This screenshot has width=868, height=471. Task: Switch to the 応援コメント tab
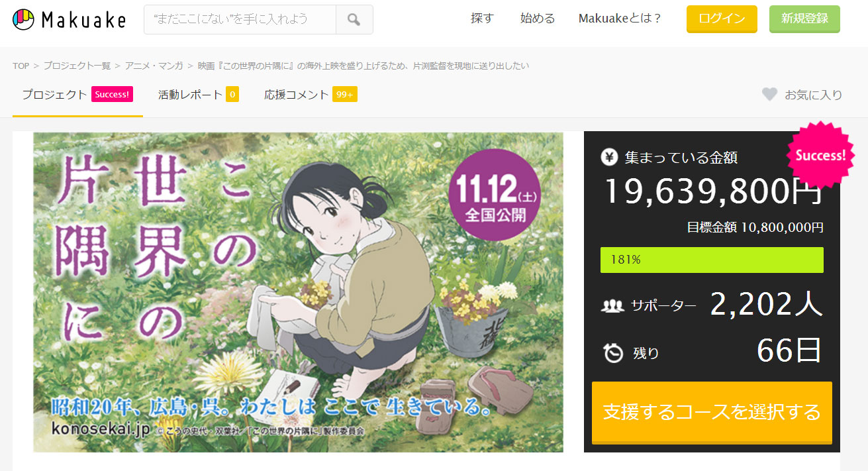coord(311,95)
